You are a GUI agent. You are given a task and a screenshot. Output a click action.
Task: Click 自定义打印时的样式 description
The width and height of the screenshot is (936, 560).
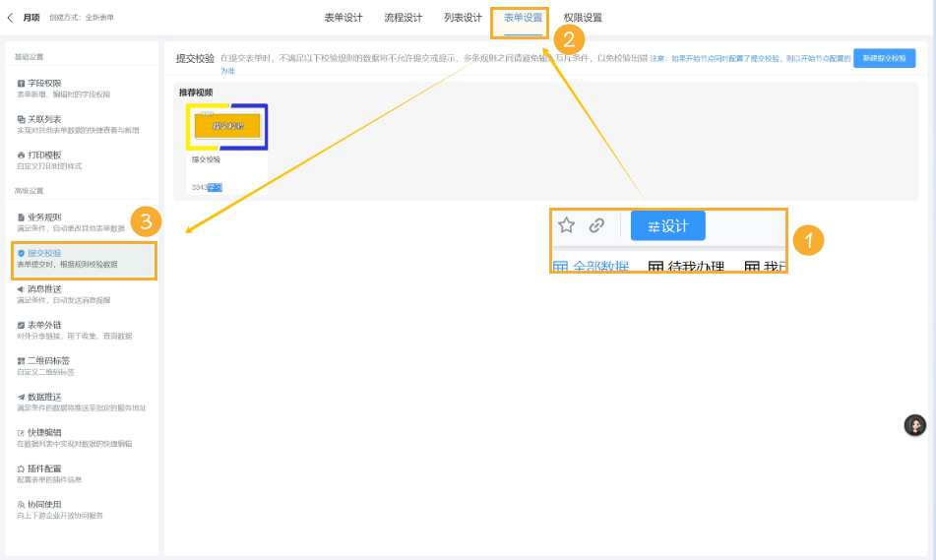point(49,166)
